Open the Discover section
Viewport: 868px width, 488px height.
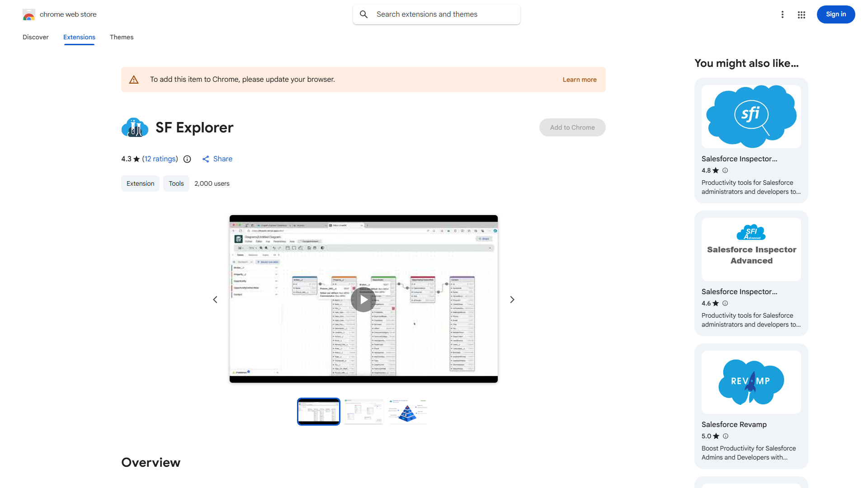(35, 37)
